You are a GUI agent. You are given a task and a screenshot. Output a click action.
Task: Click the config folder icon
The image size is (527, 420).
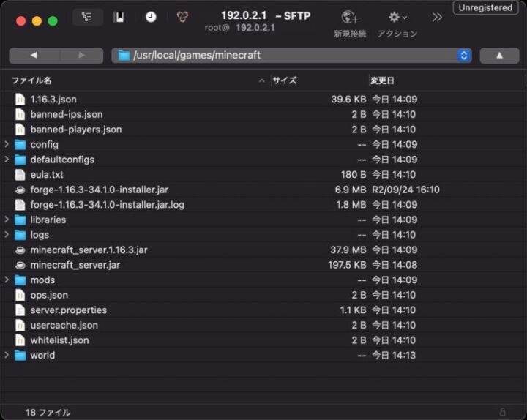[20, 144]
